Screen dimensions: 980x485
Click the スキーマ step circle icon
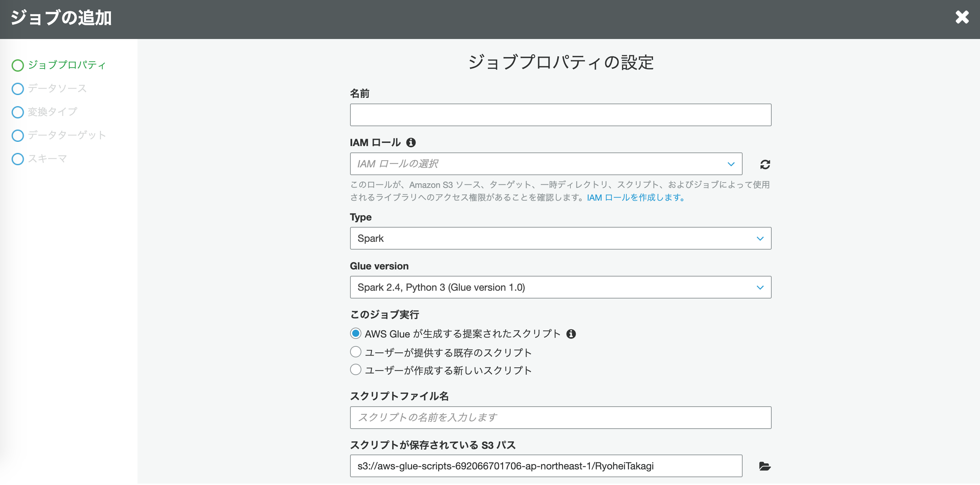coord(17,159)
